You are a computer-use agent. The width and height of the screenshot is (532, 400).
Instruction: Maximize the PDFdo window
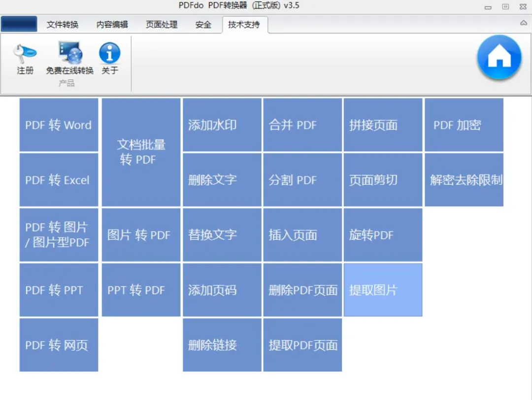tap(505, 6)
